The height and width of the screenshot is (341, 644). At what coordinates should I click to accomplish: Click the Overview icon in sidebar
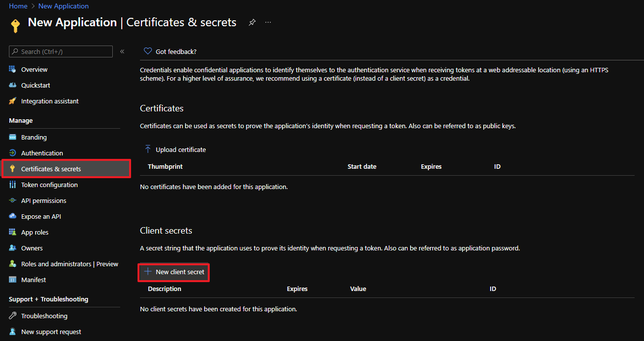13,69
